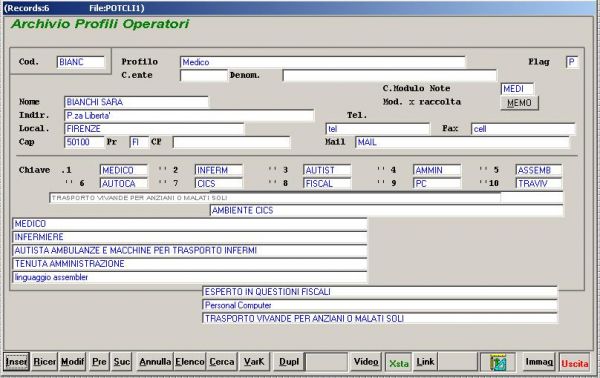Click Chiave 5 field ASSEMB
The height and width of the screenshot is (378, 600).
click(x=538, y=170)
